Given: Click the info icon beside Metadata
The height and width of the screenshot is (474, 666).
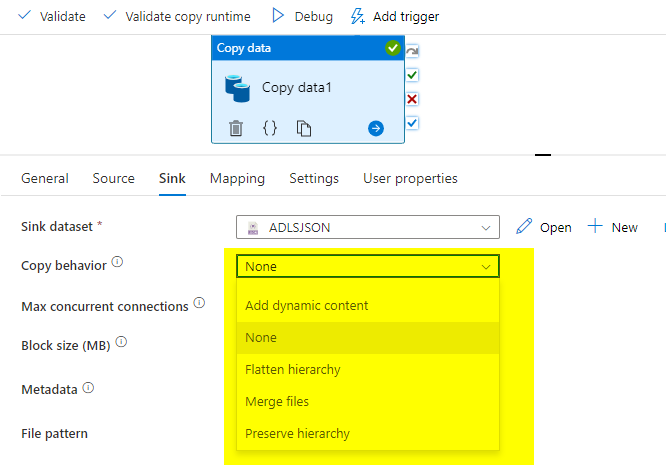Looking at the screenshot, I should 88,388.
